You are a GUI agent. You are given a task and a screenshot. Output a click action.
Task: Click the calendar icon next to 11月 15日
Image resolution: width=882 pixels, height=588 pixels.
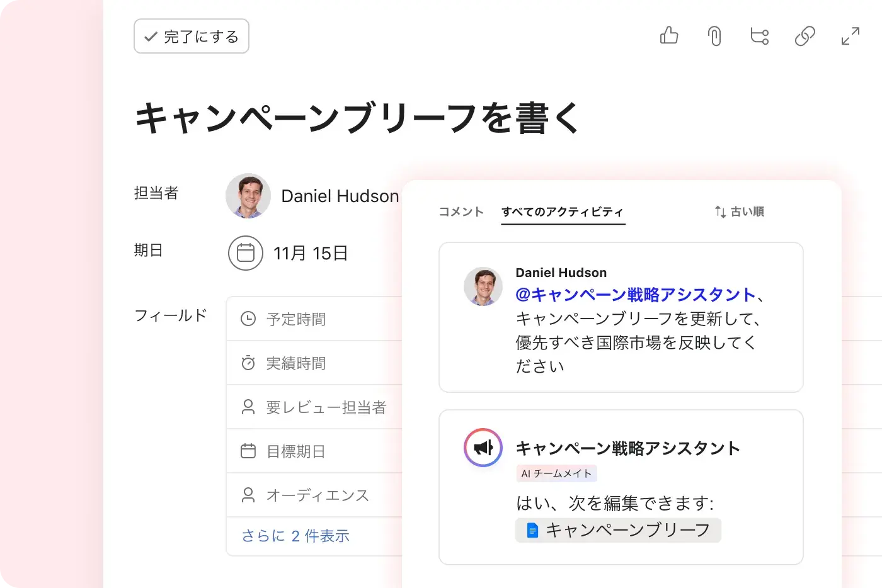(x=246, y=253)
